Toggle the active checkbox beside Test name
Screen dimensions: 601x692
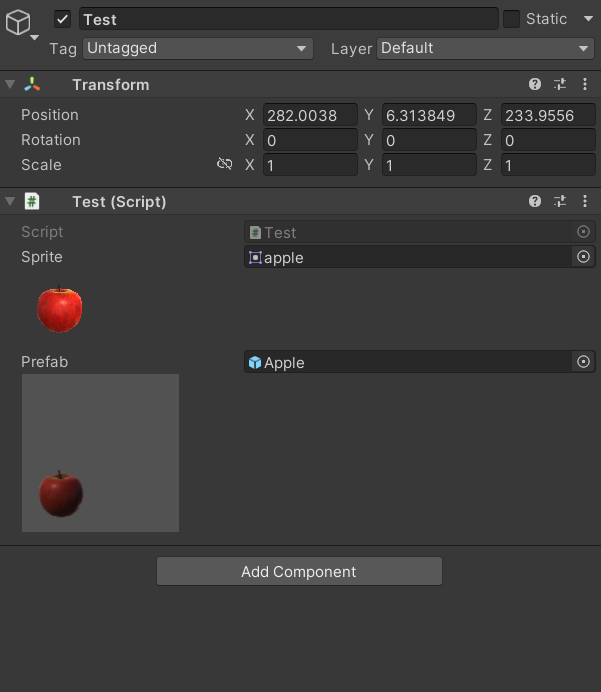(x=63, y=19)
